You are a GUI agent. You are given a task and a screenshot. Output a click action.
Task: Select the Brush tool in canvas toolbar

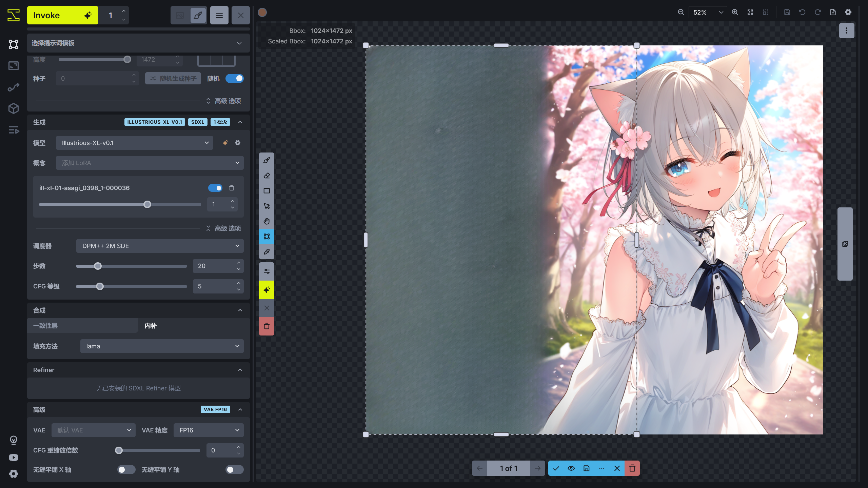267,160
